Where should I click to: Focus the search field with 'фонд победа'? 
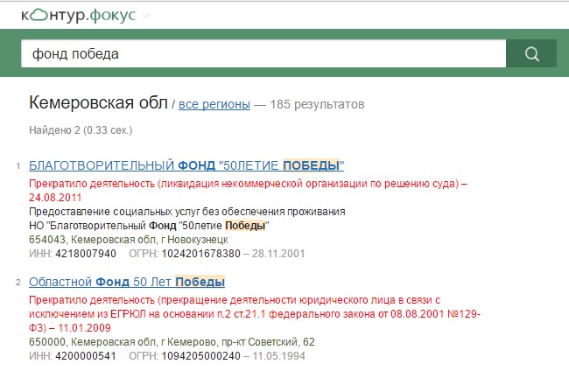[263, 53]
